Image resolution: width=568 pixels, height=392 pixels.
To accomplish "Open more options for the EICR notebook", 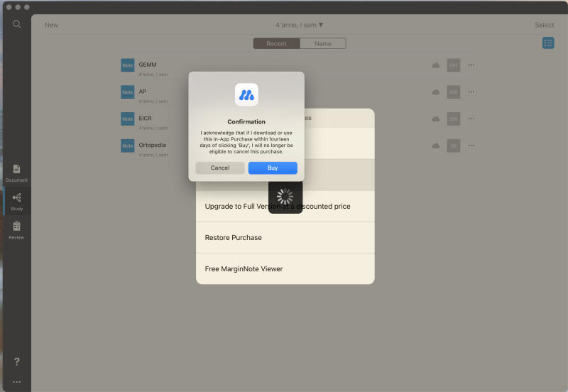I will coord(471,119).
